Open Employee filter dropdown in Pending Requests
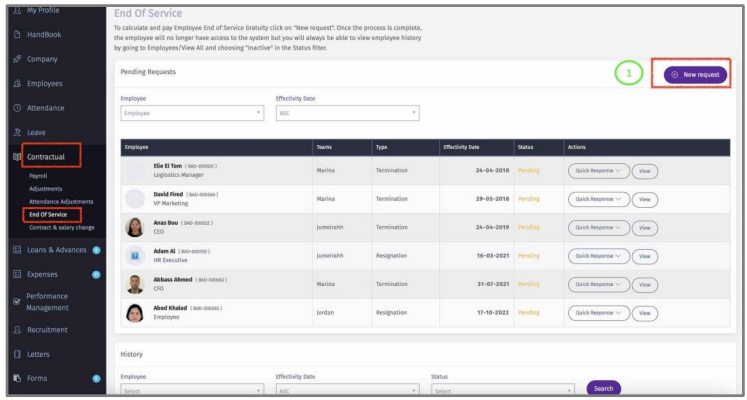 coord(192,113)
